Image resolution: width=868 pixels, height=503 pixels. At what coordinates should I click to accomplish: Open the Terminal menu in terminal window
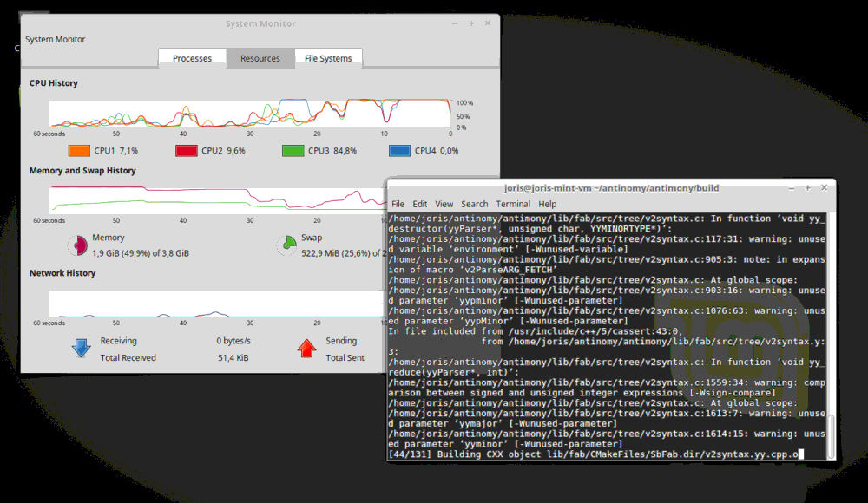[x=513, y=204]
